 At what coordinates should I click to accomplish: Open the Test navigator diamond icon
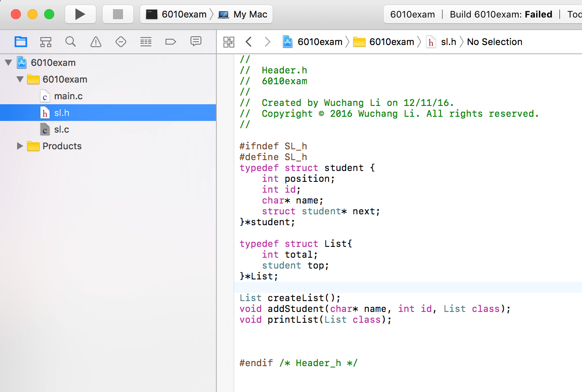click(120, 41)
